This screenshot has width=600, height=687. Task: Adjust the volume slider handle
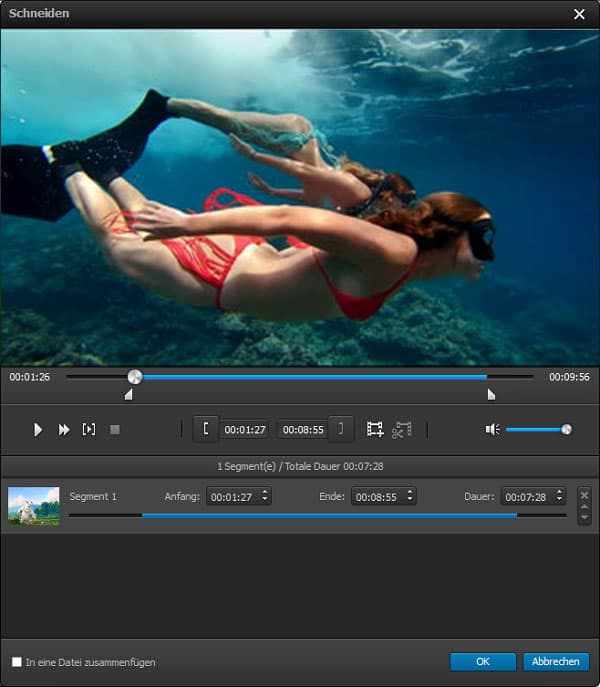point(566,429)
